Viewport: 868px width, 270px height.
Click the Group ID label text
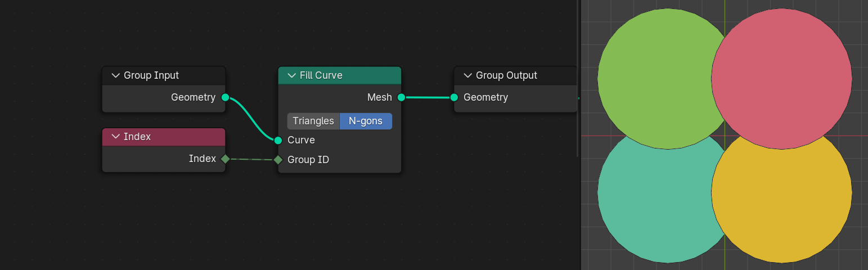(x=308, y=160)
